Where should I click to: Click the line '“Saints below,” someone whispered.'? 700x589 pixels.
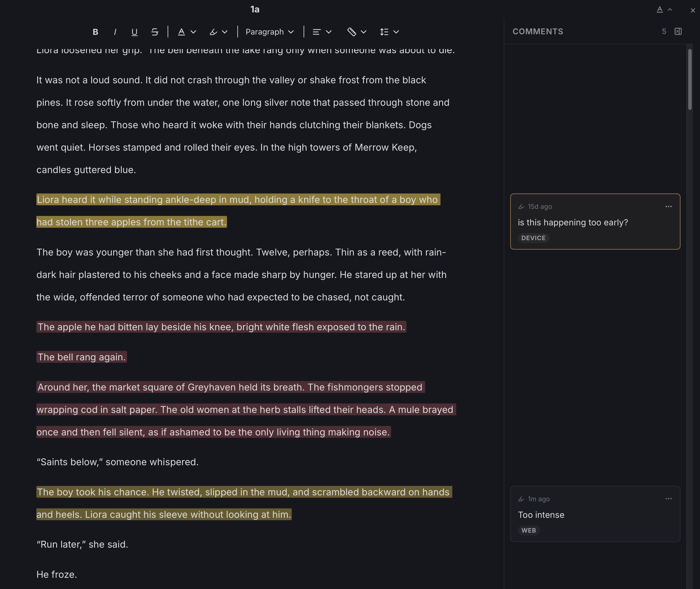[x=117, y=462]
